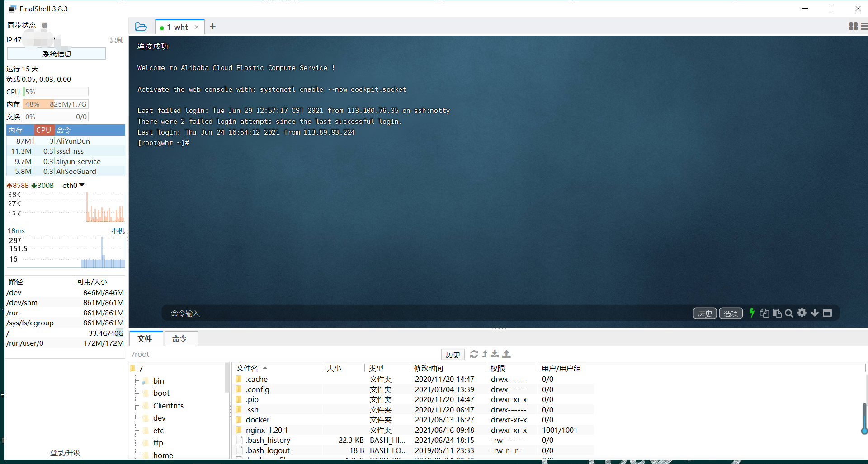Open the connection manager folder icon
Image resolution: width=868 pixels, height=464 pixels.
[141, 27]
